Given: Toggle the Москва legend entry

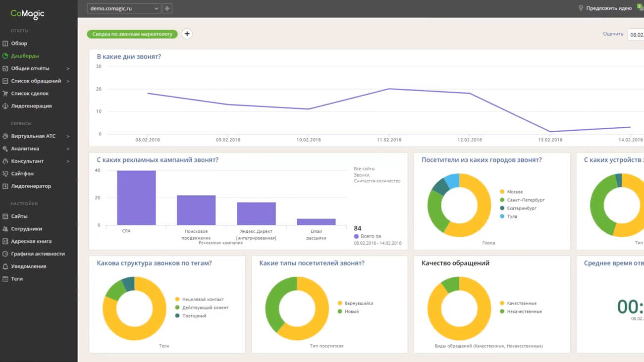Looking at the screenshot, I should 514,192.
